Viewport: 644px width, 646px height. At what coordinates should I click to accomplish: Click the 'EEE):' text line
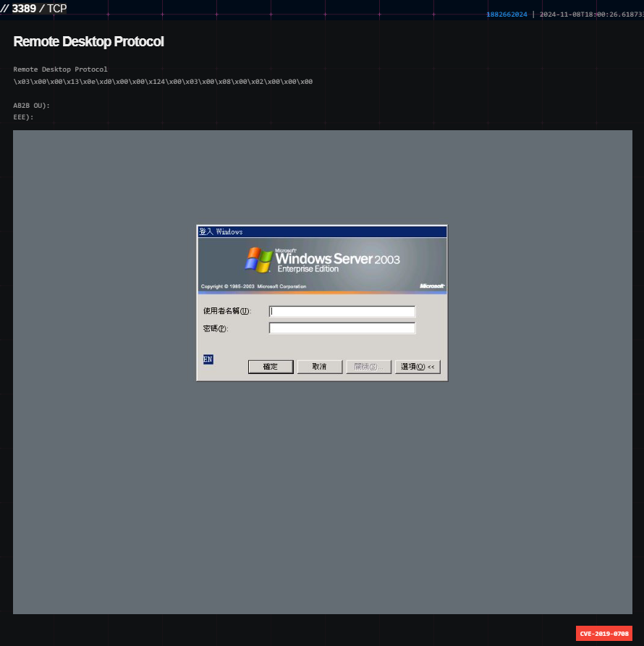click(23, 117)
